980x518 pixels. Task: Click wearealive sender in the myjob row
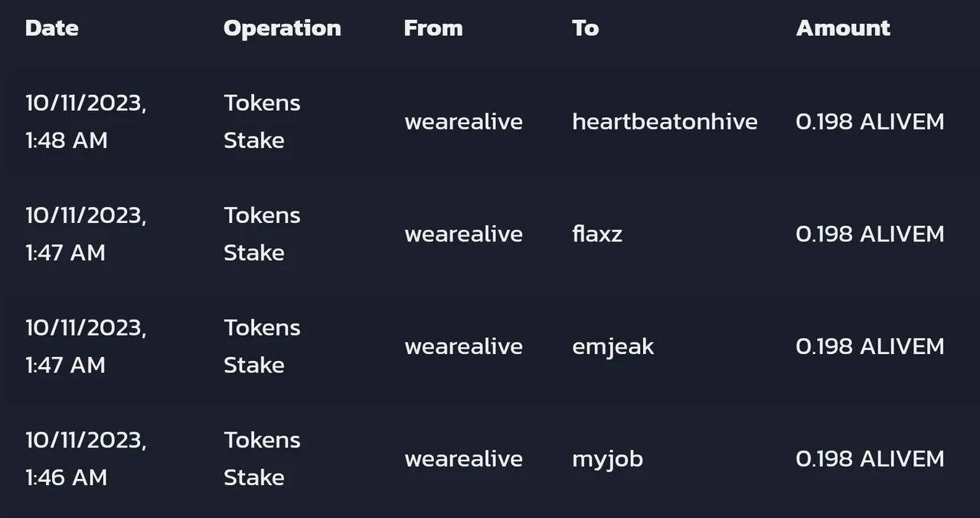tap(463, 459)
